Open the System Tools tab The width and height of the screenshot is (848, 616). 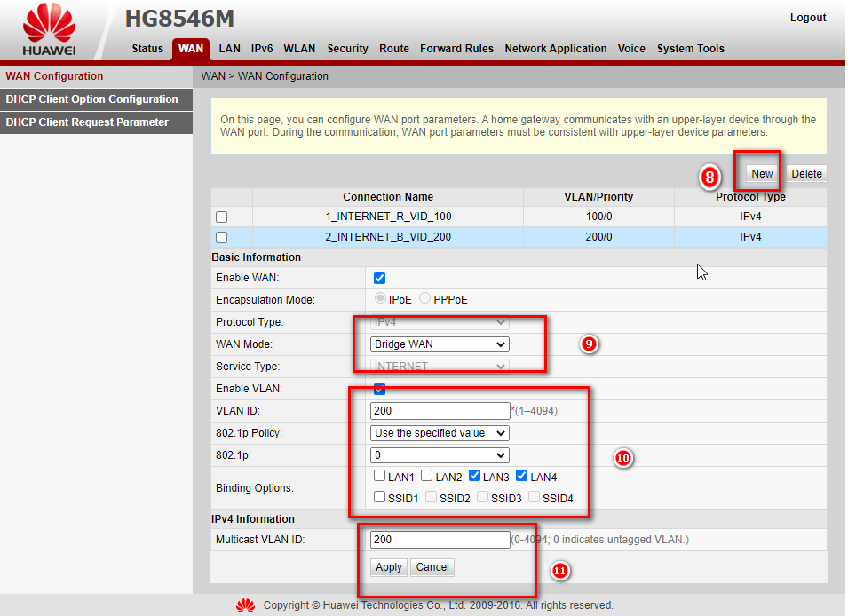coord(690,49)
